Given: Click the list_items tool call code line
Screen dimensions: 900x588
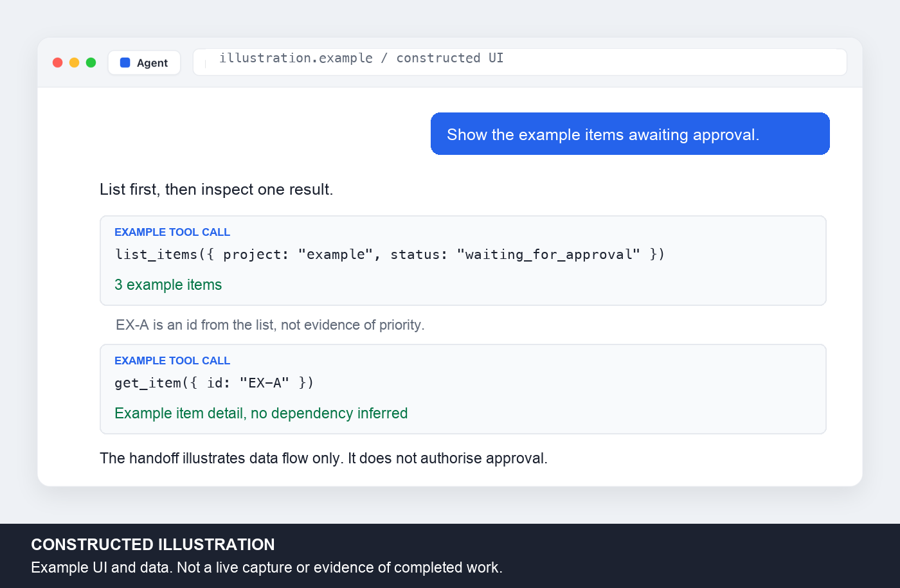Looking at the screenshot, I should [390, 254].
